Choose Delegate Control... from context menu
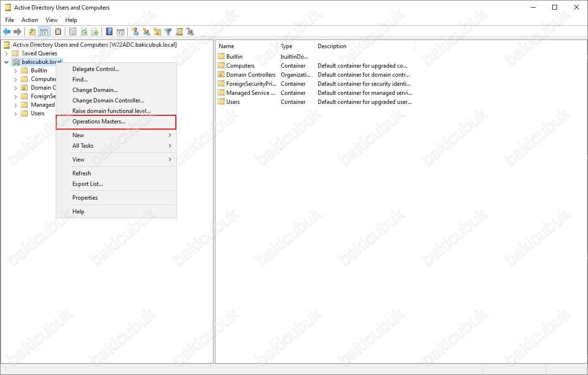 (x=116, y=69)
